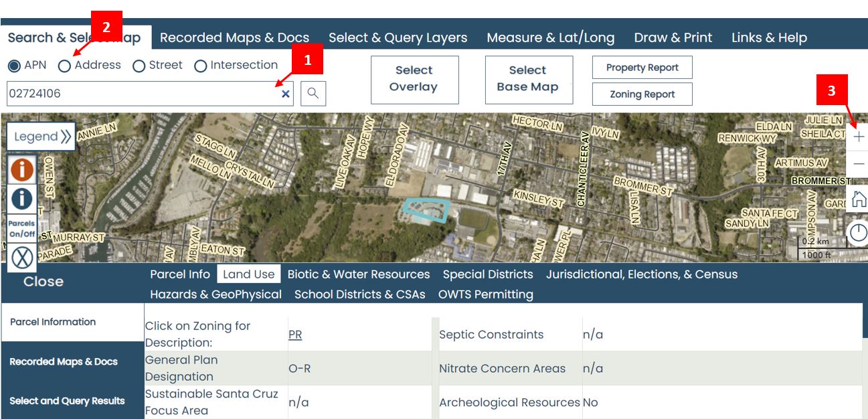This screenshot has height=419, width=868.
Task: Open the blue information tool
Action: coord(21,199)
